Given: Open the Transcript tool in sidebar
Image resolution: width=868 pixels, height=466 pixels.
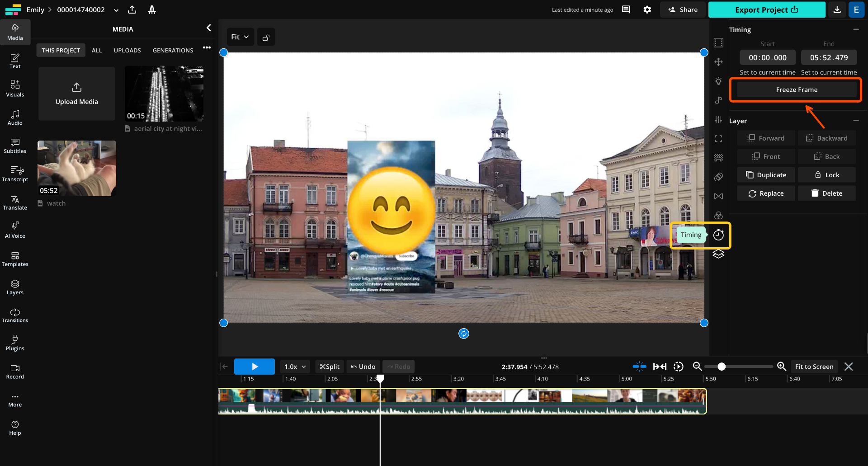Looking at the screenshot, I should point(15,174).
